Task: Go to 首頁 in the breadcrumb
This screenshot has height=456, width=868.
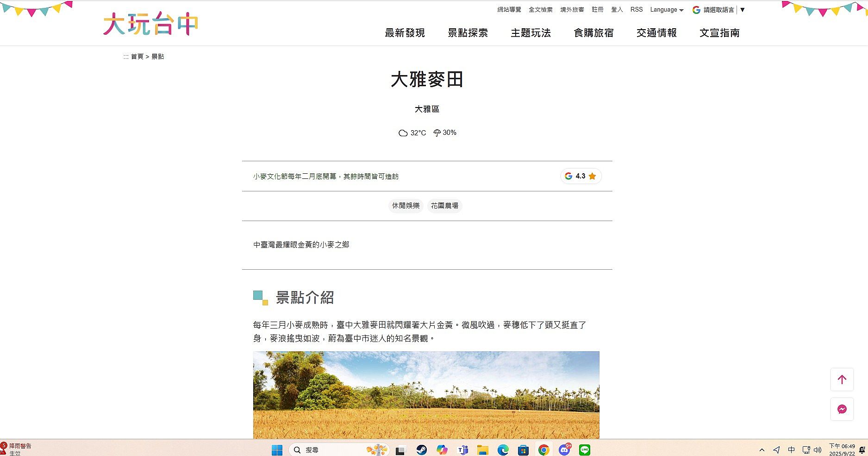Action: pos(137,57)
